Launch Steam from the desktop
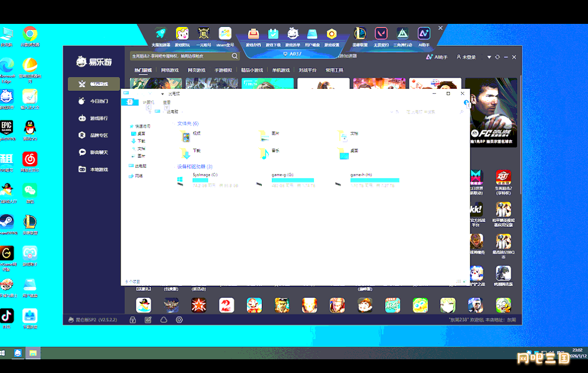588x373 pixels. pos(7,221)
